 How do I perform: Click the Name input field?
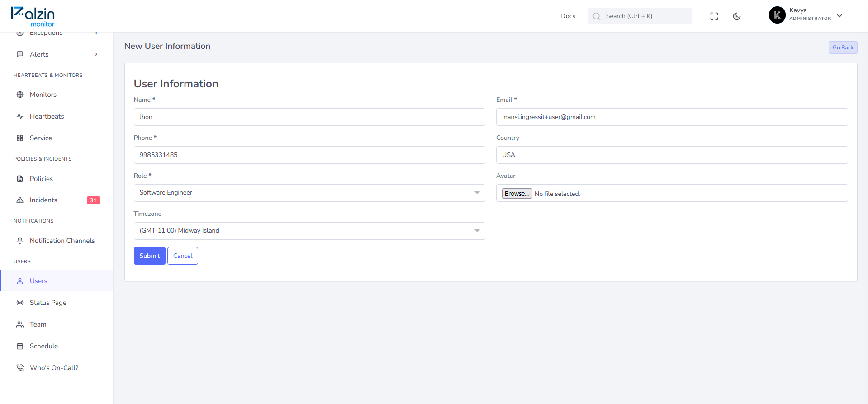pyautogui.click(x=309, y=117)
